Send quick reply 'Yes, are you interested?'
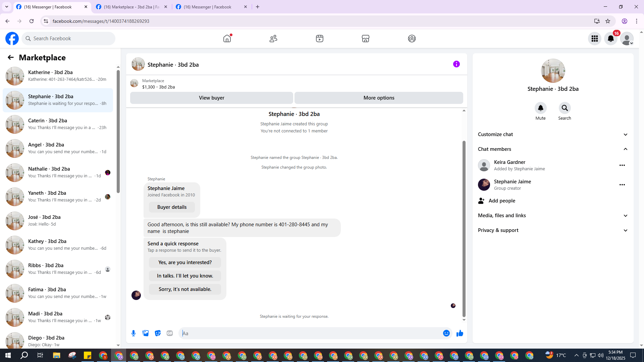The image size is (644, 362). point(185,262)
